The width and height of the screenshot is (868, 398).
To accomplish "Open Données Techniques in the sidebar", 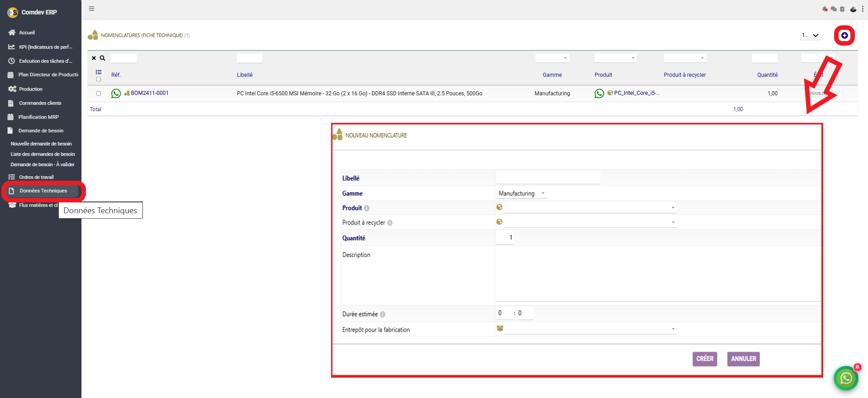I will 43,191.
